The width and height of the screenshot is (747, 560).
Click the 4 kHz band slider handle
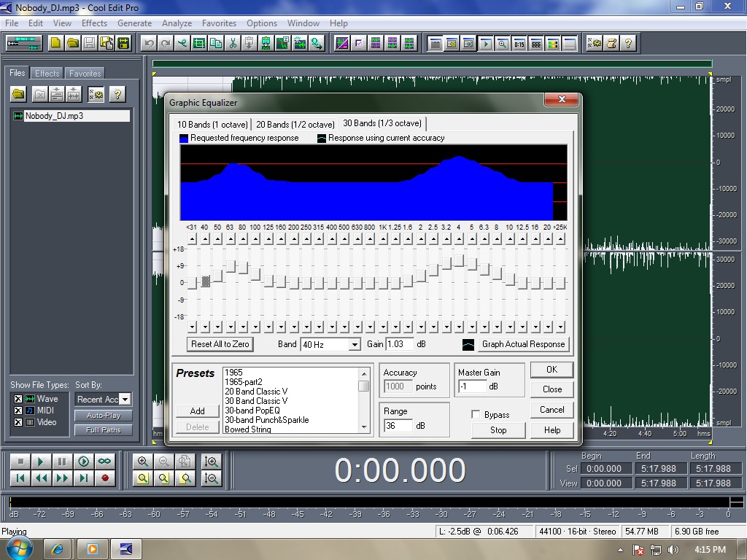[459, 260]
